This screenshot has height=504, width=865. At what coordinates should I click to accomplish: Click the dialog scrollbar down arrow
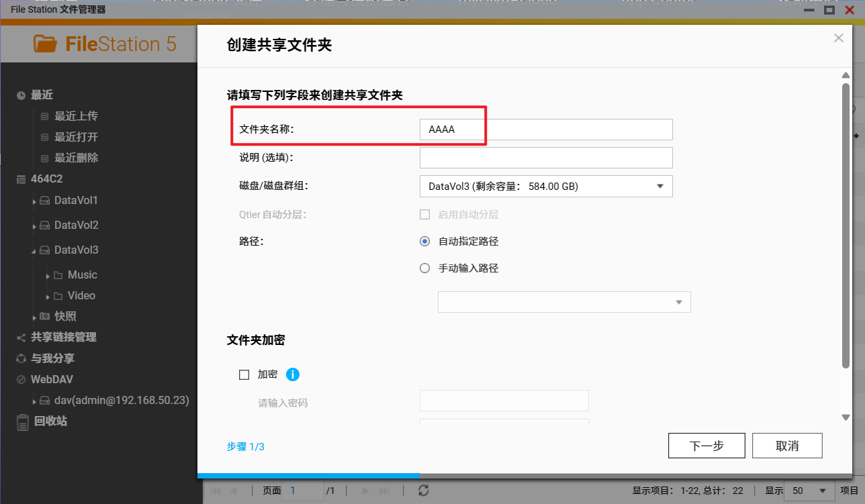846,417
